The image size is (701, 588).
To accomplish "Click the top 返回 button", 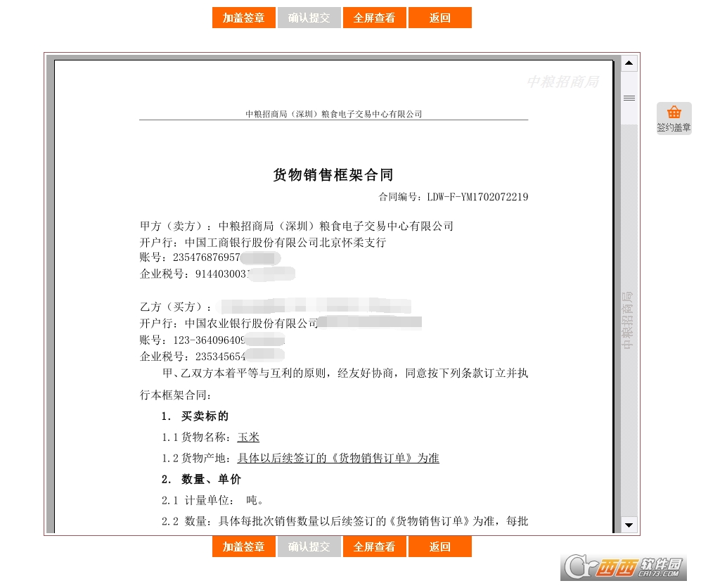I will 440,18.
